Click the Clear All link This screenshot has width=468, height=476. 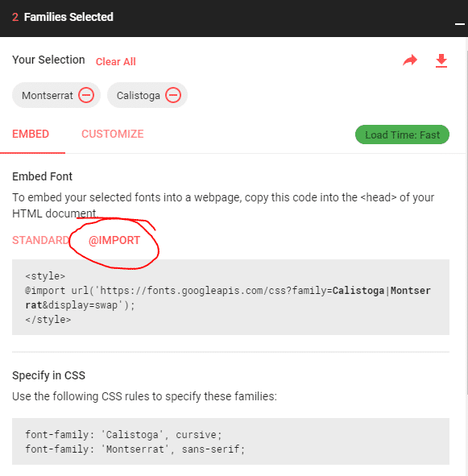(116, 62)
